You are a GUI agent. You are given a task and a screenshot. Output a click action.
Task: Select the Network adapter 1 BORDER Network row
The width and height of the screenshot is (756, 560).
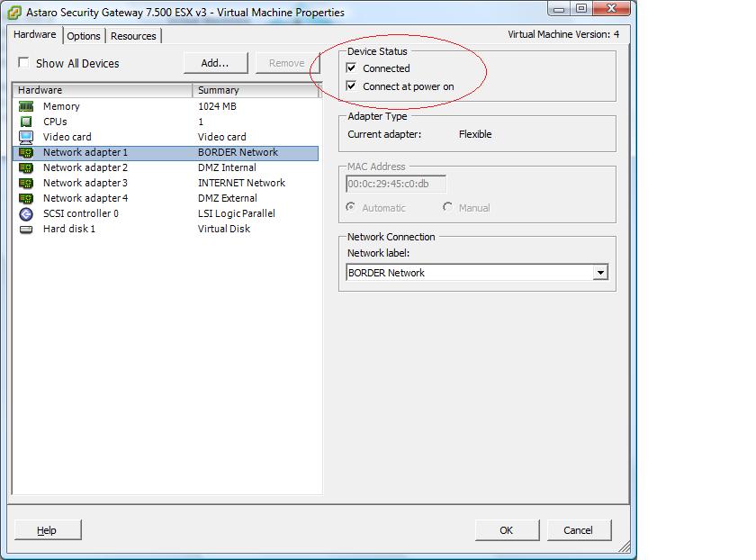tap(166, 152)
